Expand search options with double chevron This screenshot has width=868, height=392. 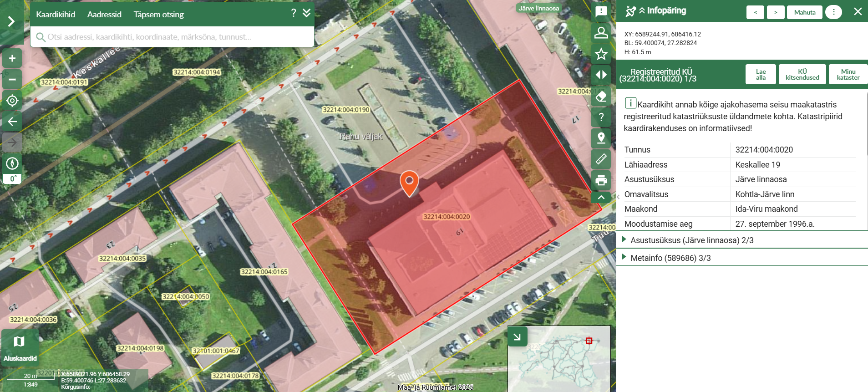point(307,13)
